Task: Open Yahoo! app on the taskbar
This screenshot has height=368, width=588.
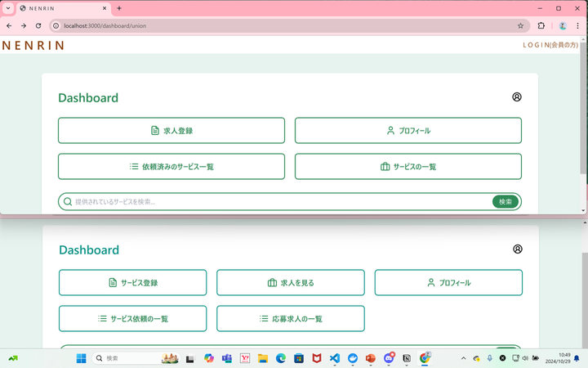Action: point(245,358)
